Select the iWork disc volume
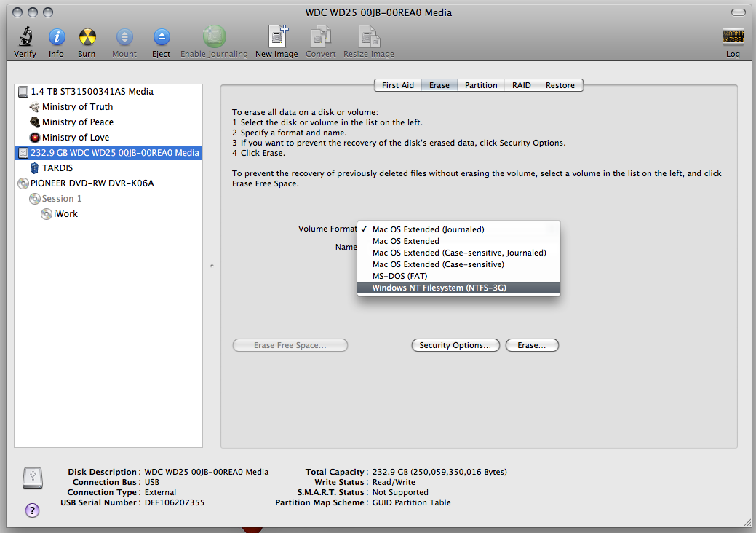The height and width of the screenshot is (533, 756). pyautogui.click(x=108, y=213)
